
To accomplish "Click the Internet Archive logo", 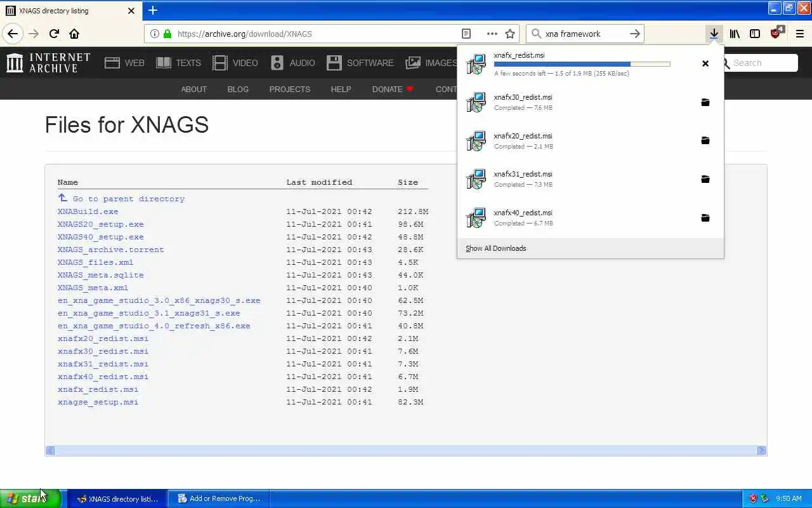I will tap(48, 63).
